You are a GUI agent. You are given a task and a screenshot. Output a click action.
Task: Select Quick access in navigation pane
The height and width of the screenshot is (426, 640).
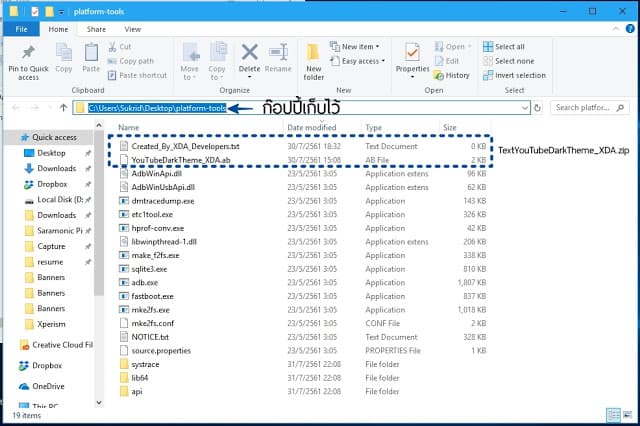tap(49, 138)
